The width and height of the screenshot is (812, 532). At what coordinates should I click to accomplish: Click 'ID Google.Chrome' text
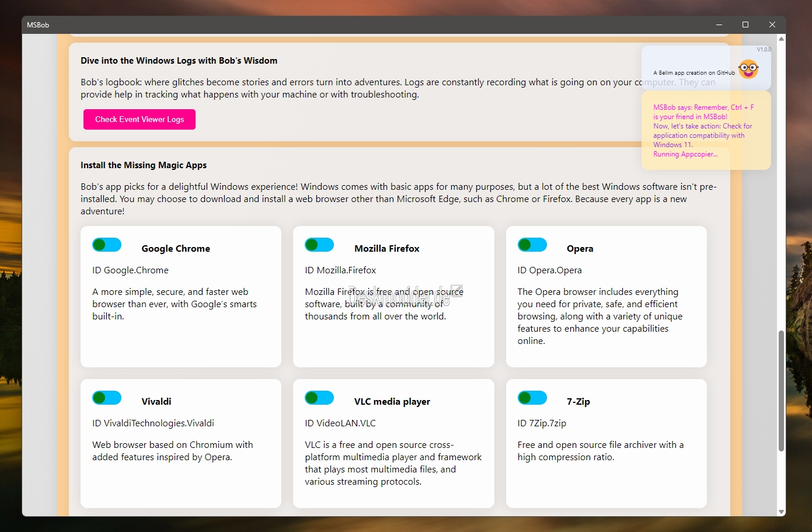click(130, 270)
